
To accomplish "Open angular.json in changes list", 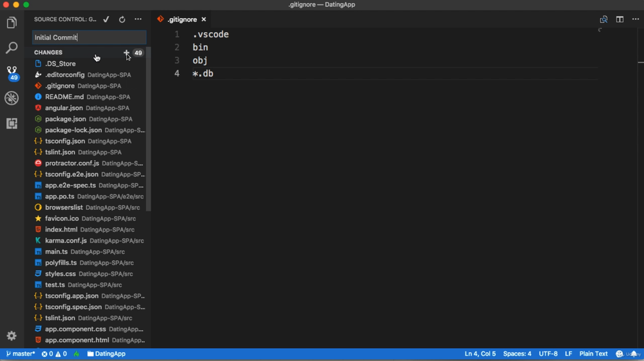I will 89,108.
